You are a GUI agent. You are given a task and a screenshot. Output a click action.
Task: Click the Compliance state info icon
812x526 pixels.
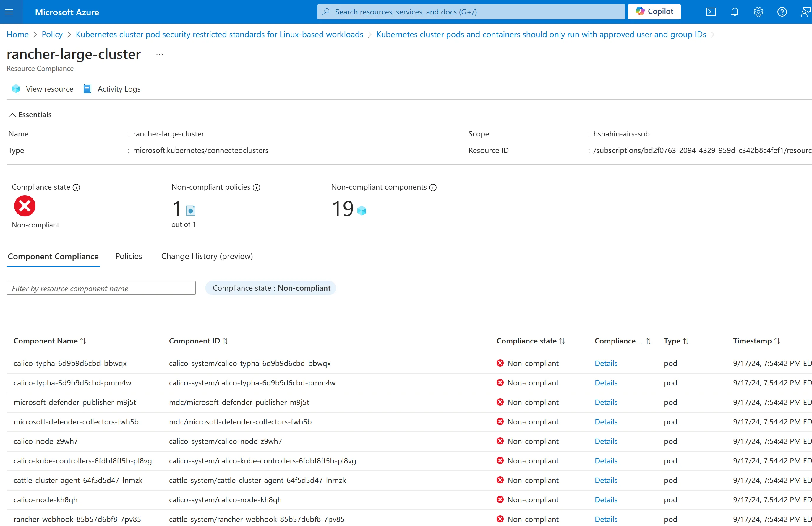coord(77,188)
